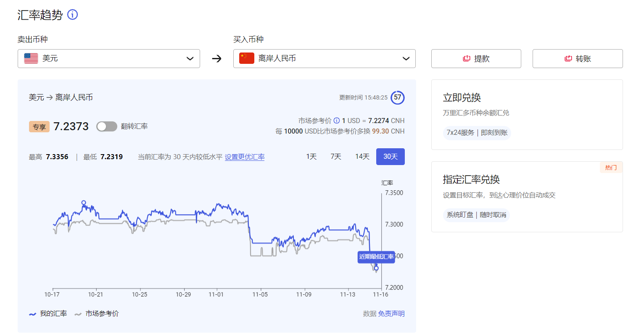Screen dimensions: 644x336
Task: Click the 近期最低汇率 marker on the chart
Action: [376, 257]
